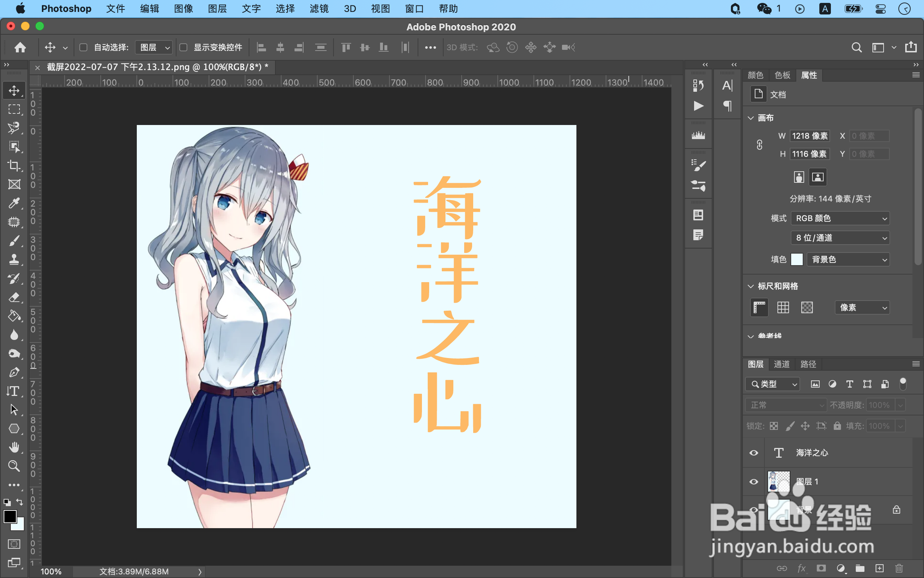Select the Eraser tool

tap(14, 297)
